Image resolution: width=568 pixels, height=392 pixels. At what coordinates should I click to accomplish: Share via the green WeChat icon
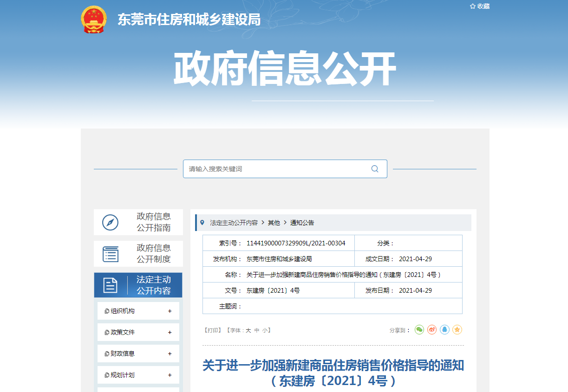pos(419,330)
